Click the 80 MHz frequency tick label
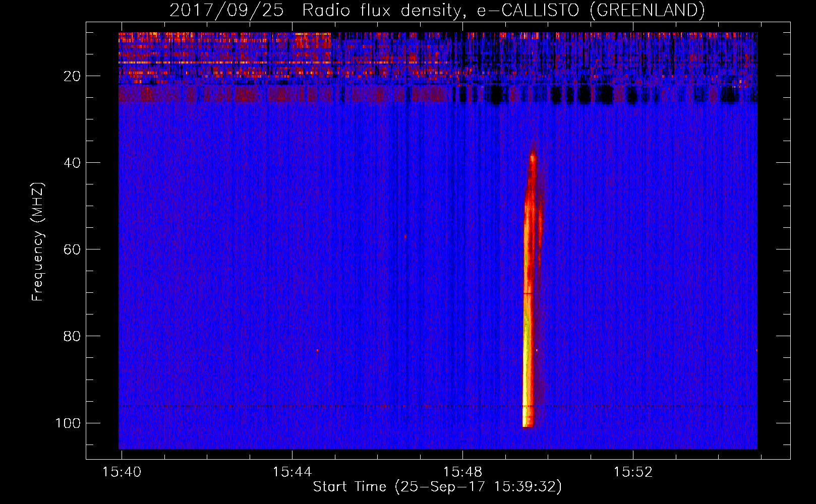 (72, 336)
